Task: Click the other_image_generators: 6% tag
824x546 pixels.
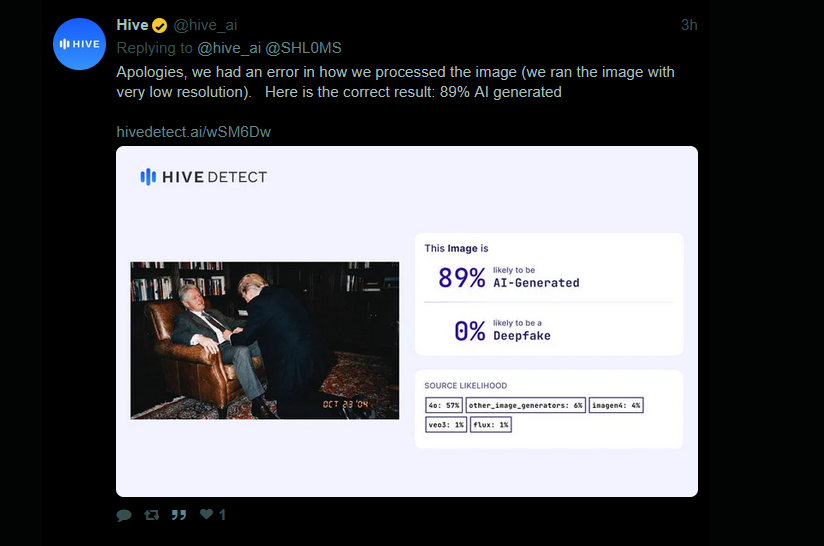Action: click(x=526, y=405)
